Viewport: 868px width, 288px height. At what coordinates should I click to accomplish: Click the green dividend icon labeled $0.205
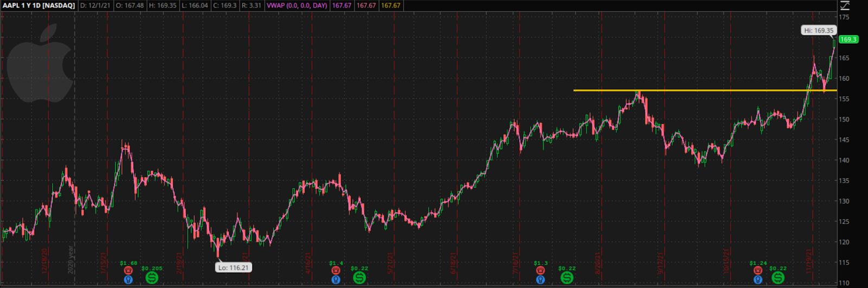pos(152,278)
